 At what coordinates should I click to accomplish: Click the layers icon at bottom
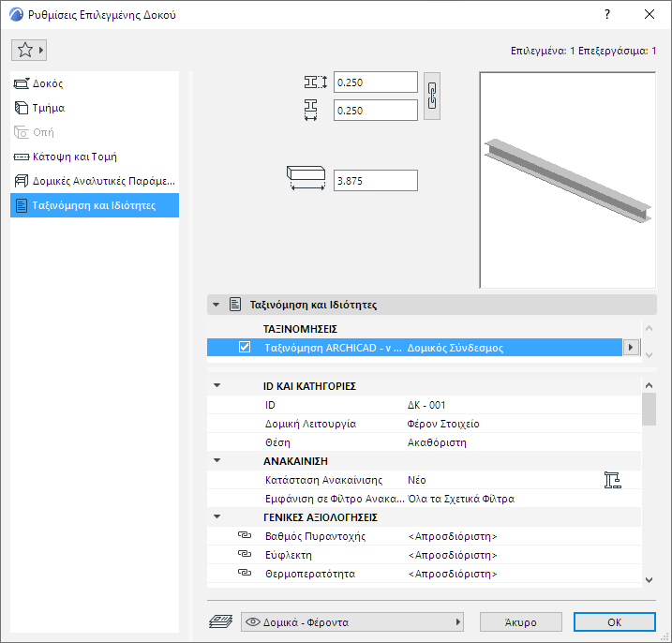[220, 621]
